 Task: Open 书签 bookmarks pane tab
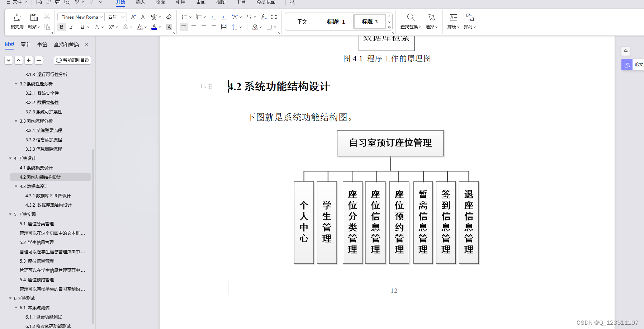pyautogui.click(x=42, y=44)
